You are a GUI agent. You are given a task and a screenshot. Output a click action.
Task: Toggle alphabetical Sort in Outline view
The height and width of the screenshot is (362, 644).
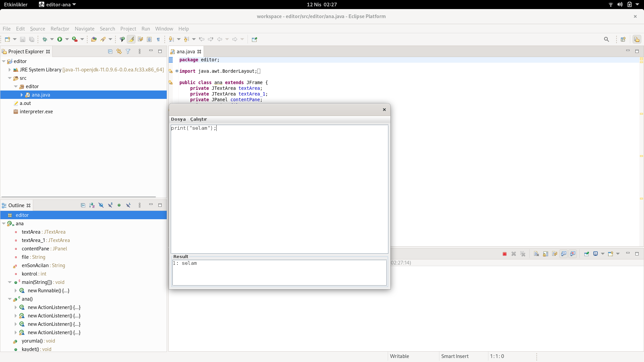click(92, 205)
